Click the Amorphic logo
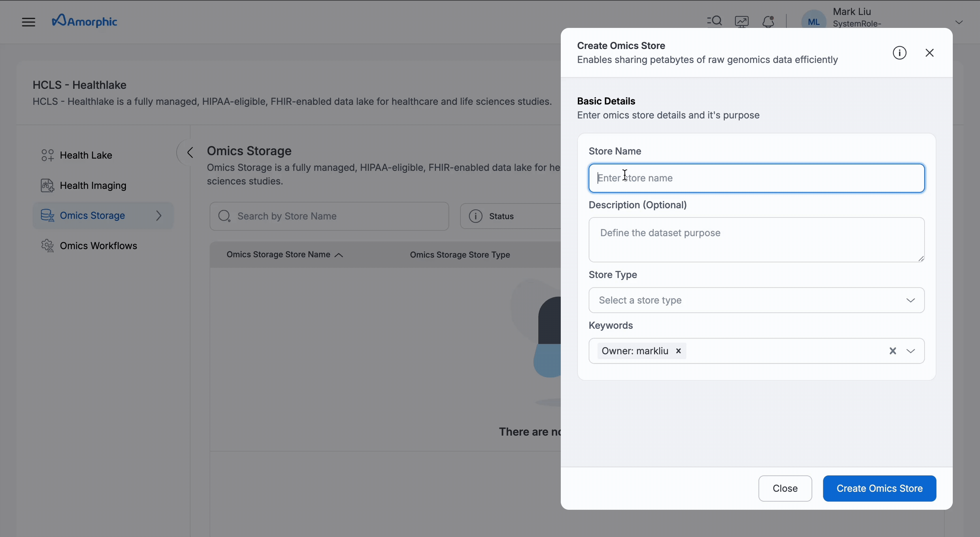The image size is (980, 537). point(84,21)
